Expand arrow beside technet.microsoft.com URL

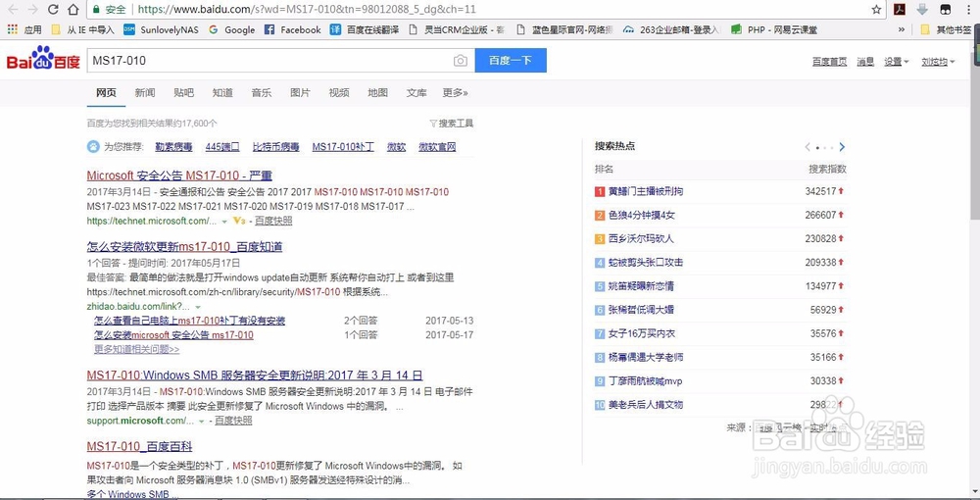click(224, 222)
